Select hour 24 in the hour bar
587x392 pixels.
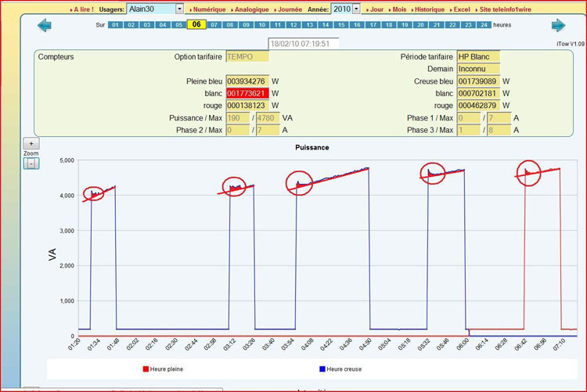[x=485, y=25]
